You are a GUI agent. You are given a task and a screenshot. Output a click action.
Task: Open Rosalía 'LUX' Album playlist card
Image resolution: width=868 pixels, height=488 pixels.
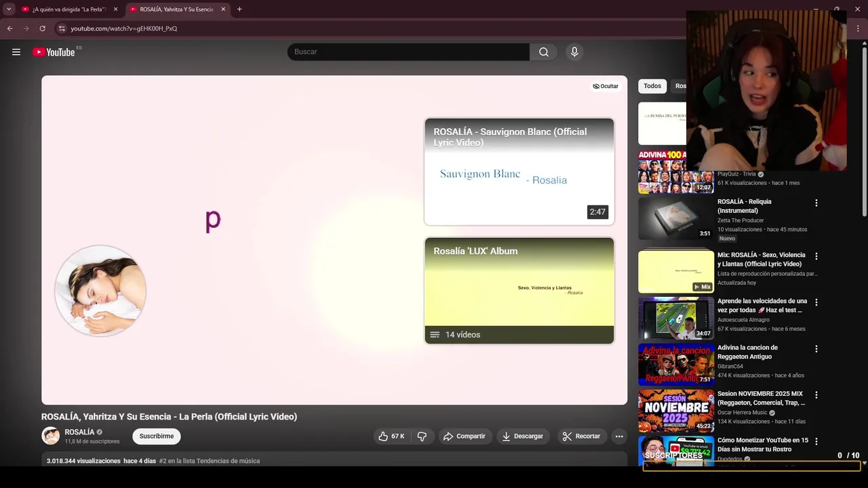pos(519,290)
